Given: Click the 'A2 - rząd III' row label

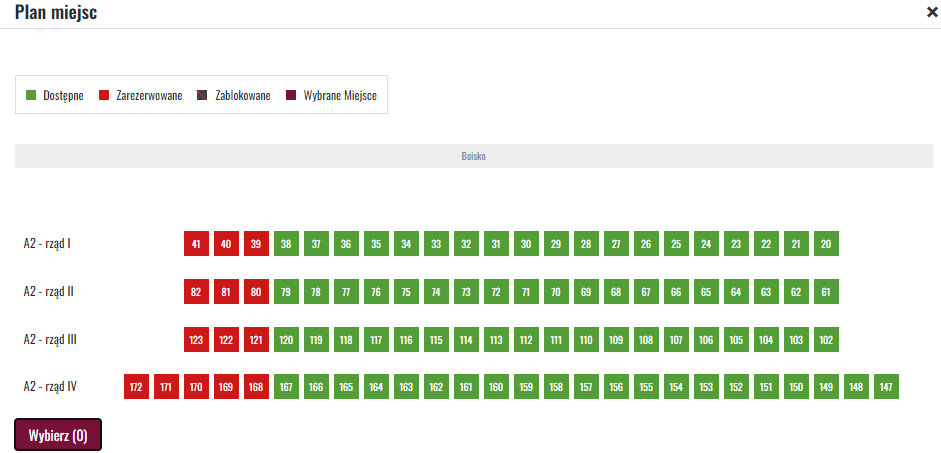Looking at the screenshot, I should (50, 340).
